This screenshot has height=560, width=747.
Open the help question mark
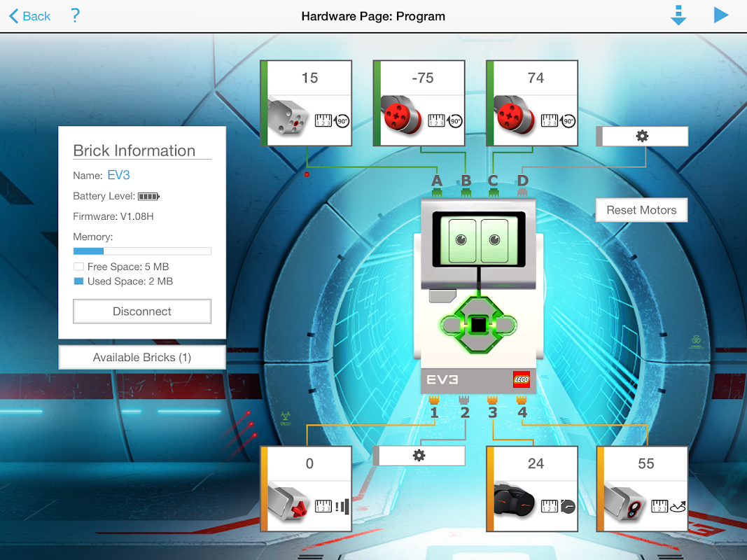pyautogui.click(x=75, y=15)
